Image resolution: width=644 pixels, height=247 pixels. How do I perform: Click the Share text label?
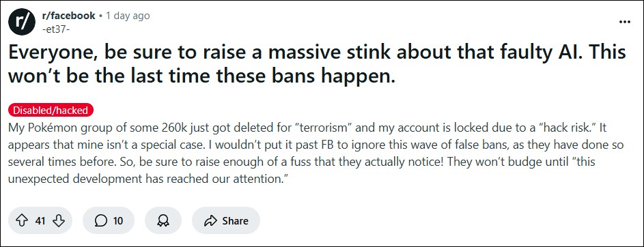pyautogui.click(x=236, y=221)
